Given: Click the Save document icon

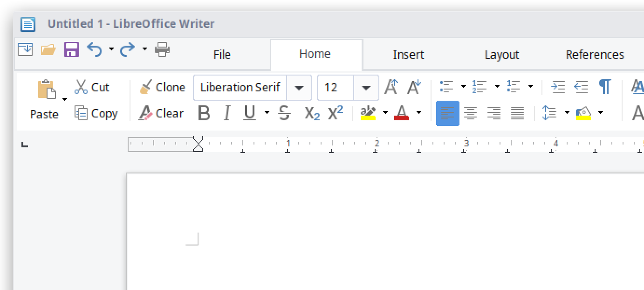Looking at the screenshot, I should [x=71, y=49].
